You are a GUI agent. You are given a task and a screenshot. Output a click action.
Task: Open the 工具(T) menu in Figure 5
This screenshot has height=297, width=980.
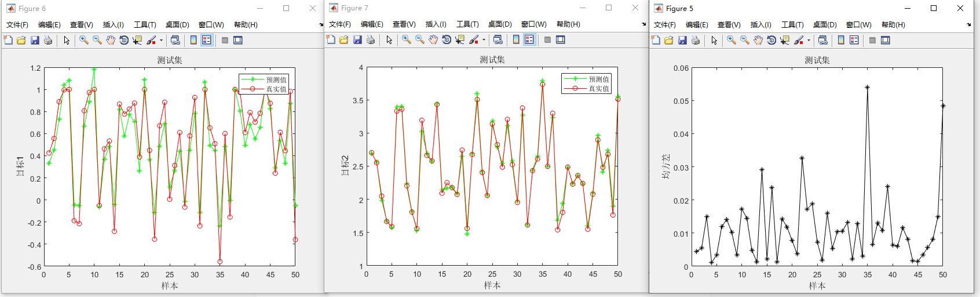pyautogui.click(x=792, y=25)
